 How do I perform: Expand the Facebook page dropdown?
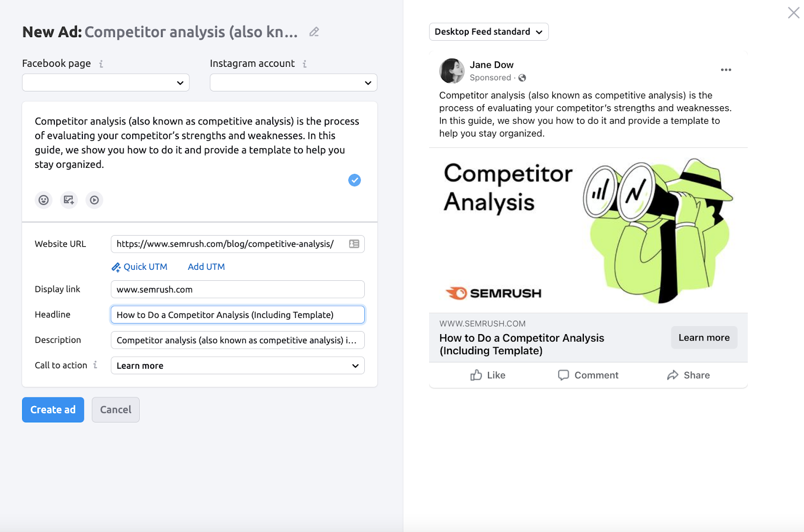point(106,82)
